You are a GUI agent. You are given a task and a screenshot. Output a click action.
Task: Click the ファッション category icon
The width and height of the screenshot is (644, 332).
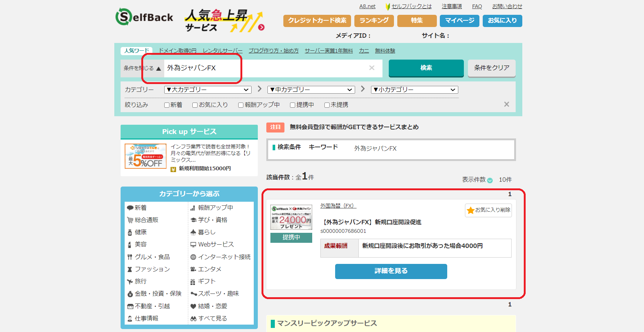click(130, 269)
